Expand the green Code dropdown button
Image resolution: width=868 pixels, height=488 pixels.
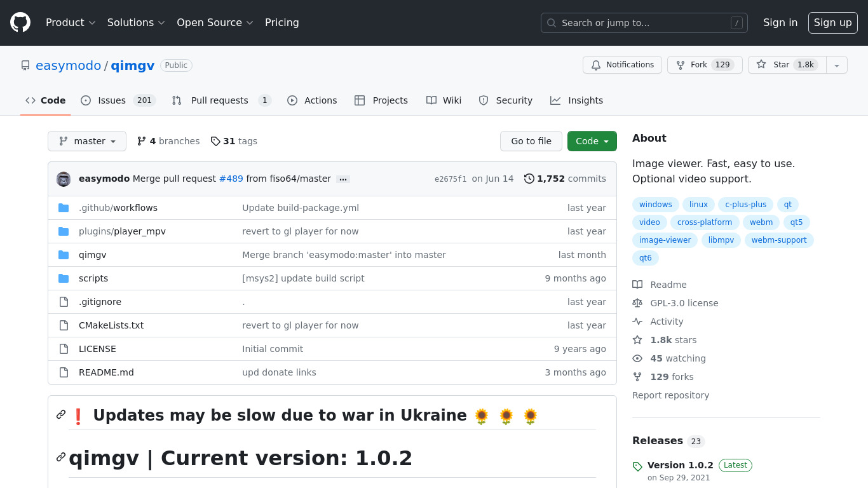592,141
